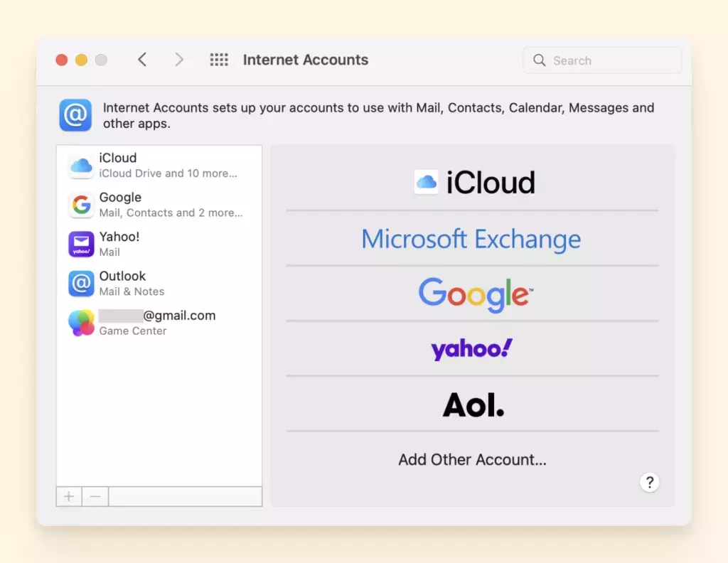The height and width of the screenshot is (563, 728).
Task: Focus the Search field
Action: pos(602,60)
